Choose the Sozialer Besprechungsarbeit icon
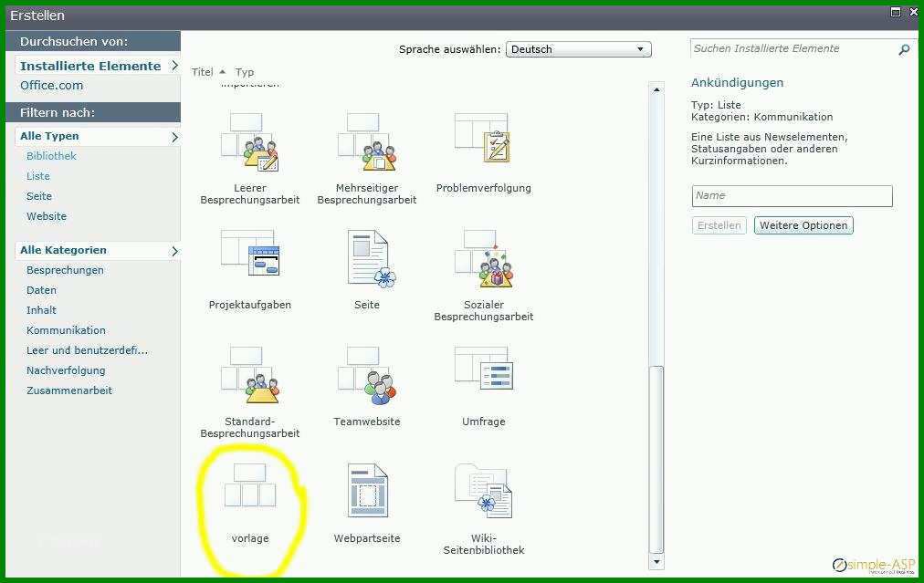 [483, 258]
